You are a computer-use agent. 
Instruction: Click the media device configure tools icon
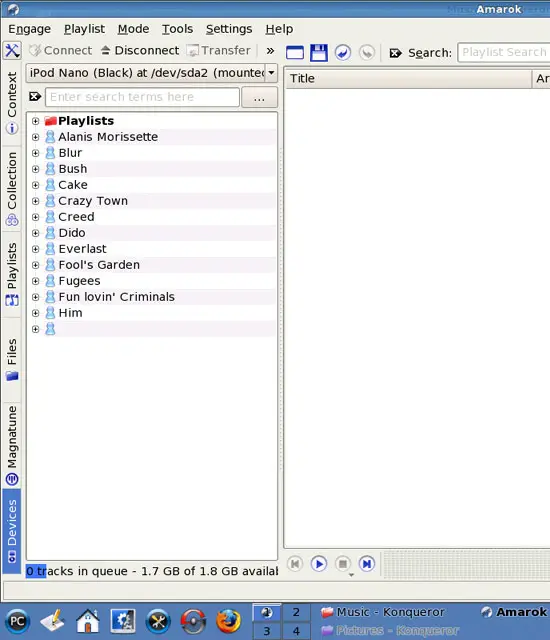[x=12, y=51]
